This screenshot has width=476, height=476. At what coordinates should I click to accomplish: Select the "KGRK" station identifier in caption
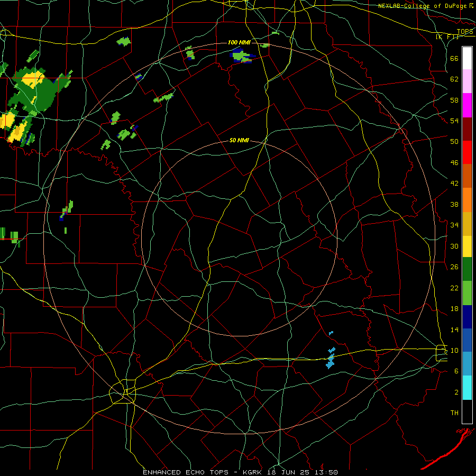pyautogui.click(x=253, y=472)
